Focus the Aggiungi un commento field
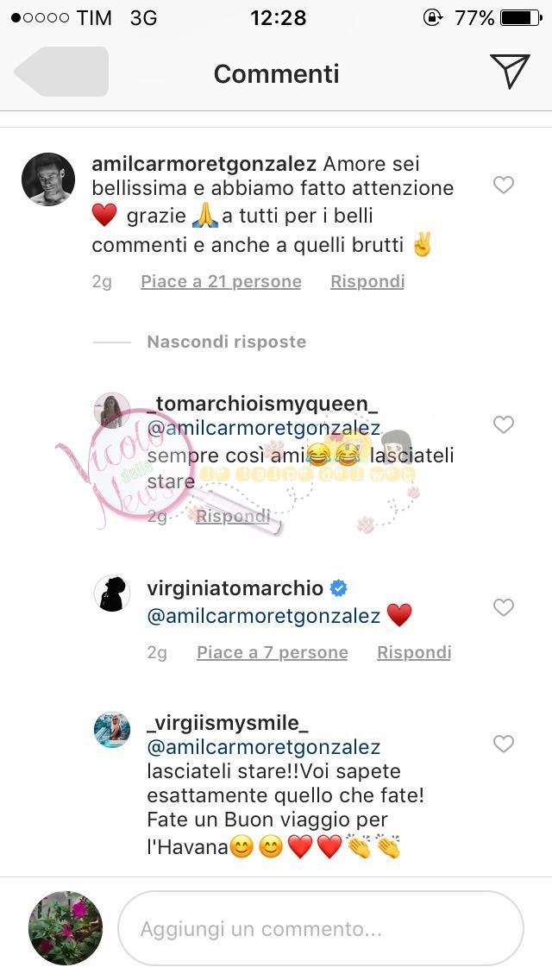The width and height of the screenshot is (552, 980). tap(320, 928)
